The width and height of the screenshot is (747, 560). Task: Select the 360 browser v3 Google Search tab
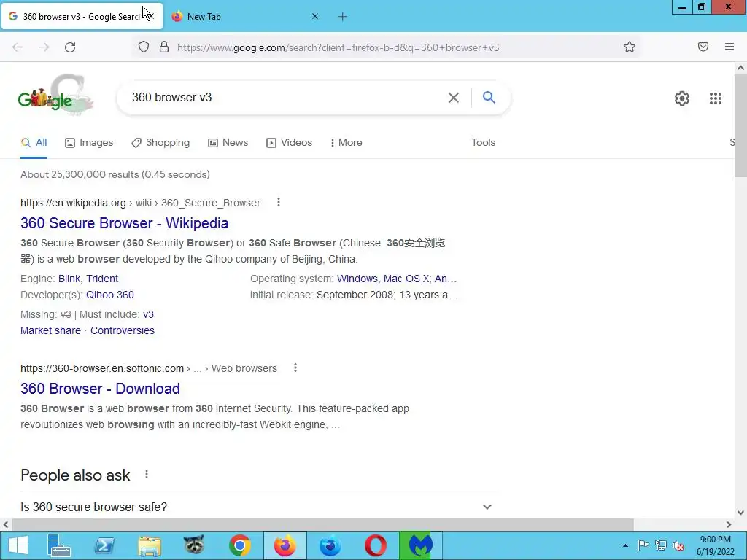click(x=82, y=16)
